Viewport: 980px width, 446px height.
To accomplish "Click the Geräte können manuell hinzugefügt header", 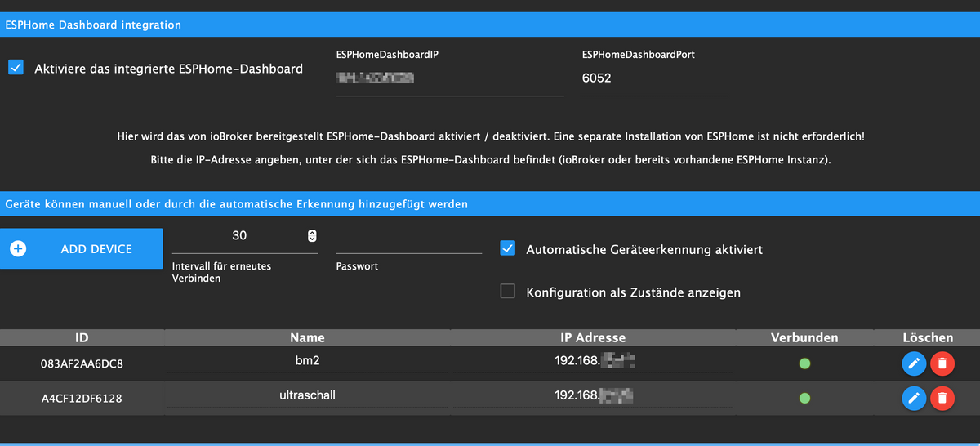I will tap(490, 203).
